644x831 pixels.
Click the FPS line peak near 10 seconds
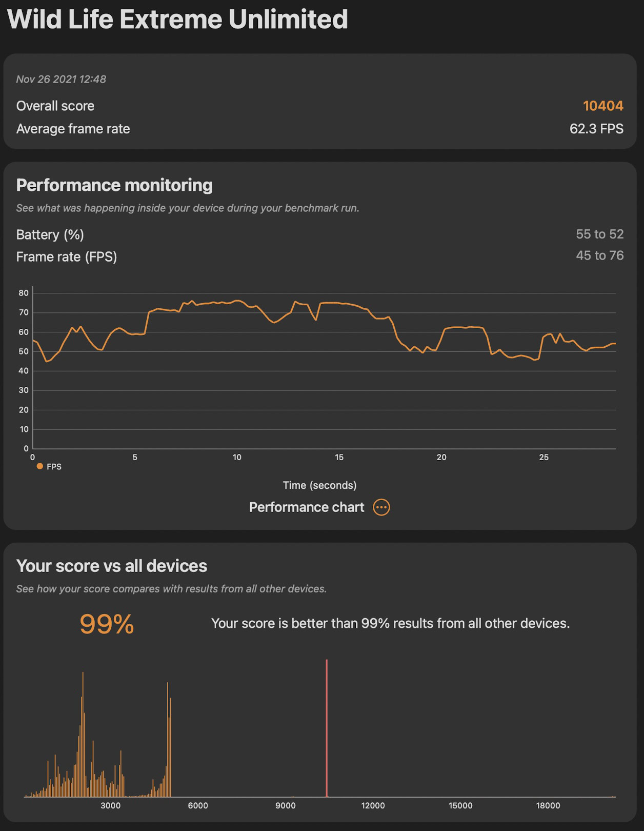coord(237,301)
